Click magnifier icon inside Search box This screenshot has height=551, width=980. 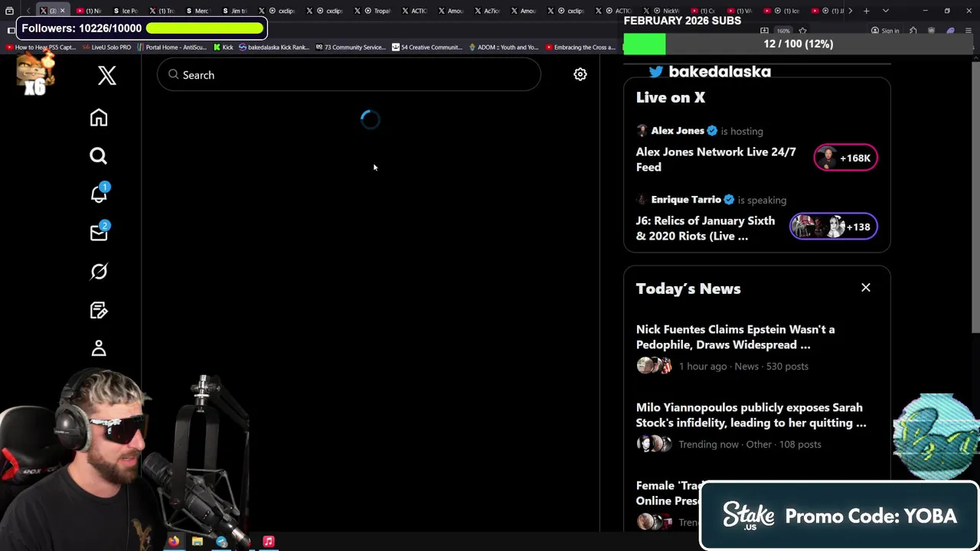click(174, 74)
